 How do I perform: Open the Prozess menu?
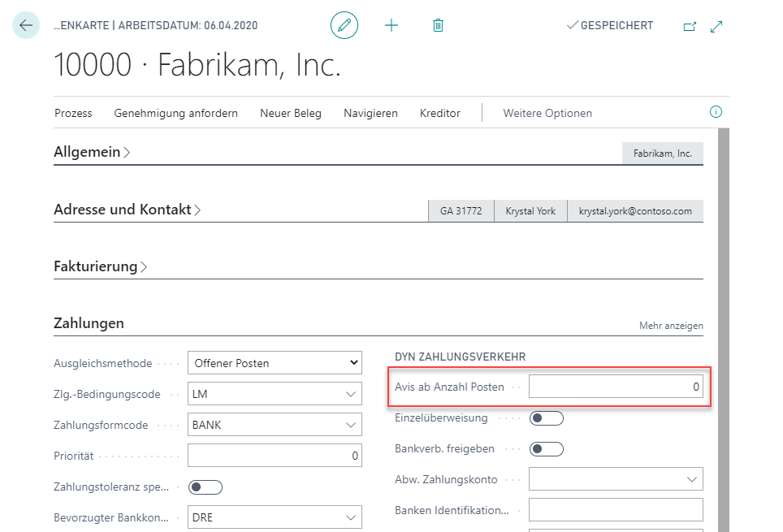(x=73, y=114)
